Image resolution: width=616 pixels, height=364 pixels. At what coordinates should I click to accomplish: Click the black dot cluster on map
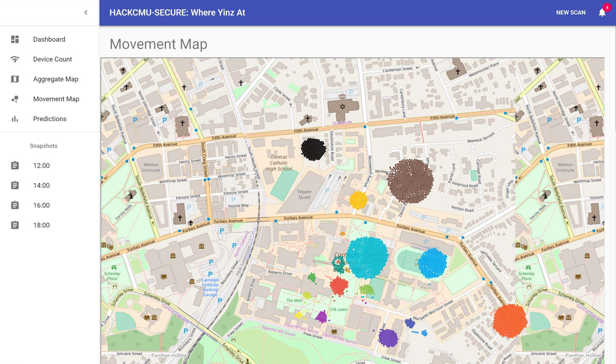pos(313,149)
